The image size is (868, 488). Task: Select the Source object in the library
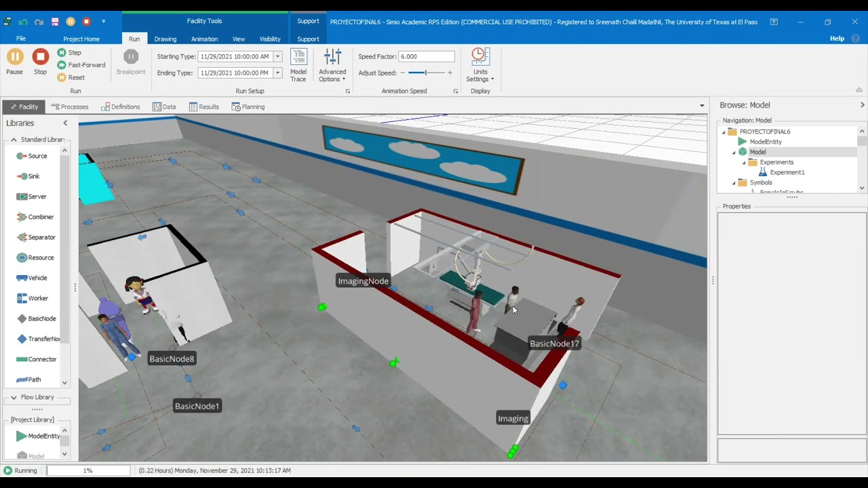click(x=32, y=156)
